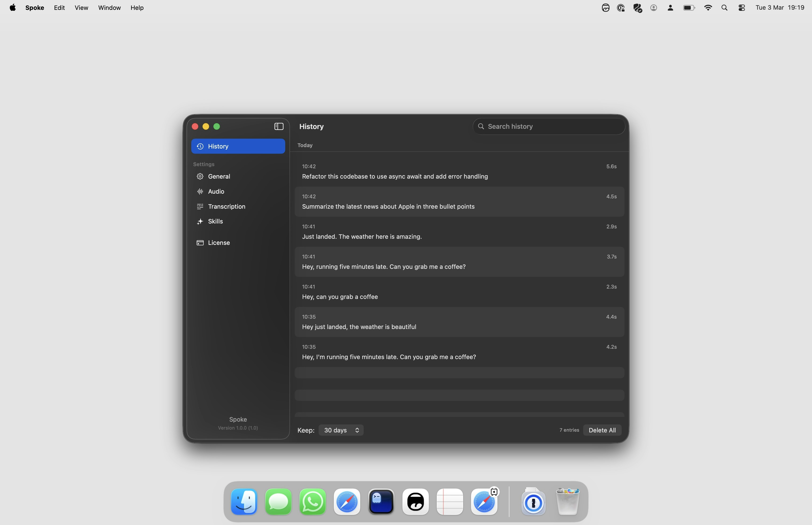This screenshot has height=525, width=812.
Task: Open the Audio settings section
Action: coord(216,191)
